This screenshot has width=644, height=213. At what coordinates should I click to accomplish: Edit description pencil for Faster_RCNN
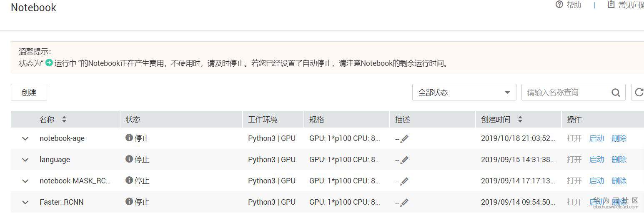point(404,203)
